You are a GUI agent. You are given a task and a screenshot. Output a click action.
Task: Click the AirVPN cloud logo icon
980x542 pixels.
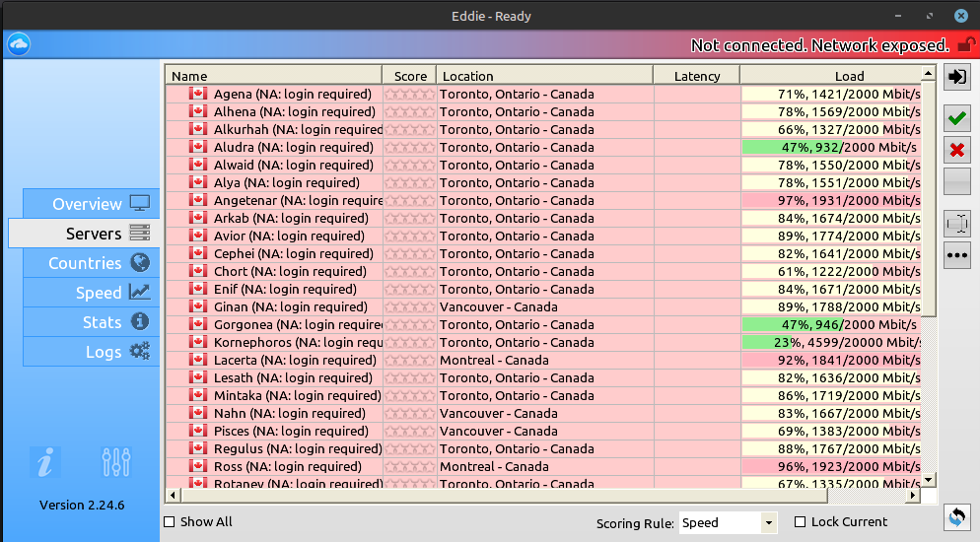[x=19, y=44]
